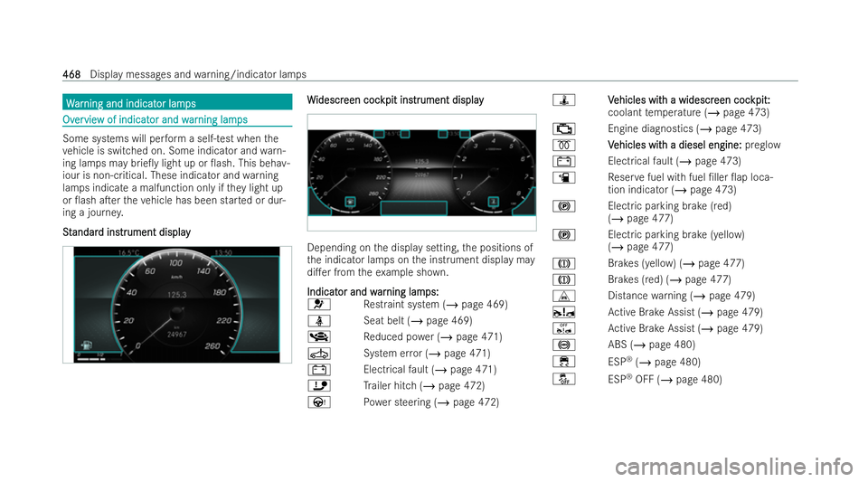Click the Reserve fuel pump icon

click(x=563, y=177)
